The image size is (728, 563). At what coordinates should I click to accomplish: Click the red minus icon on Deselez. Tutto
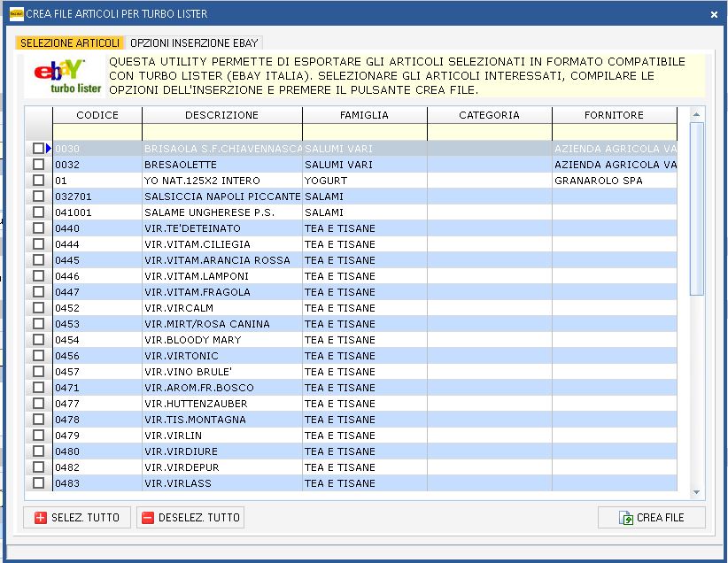[148, 518]
